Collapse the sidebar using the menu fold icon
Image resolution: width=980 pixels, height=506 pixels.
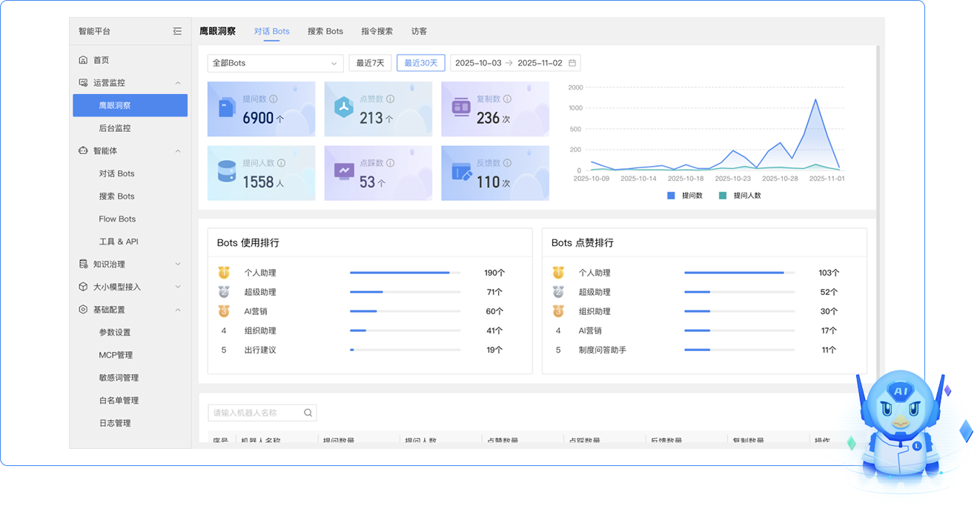(177, 31)
